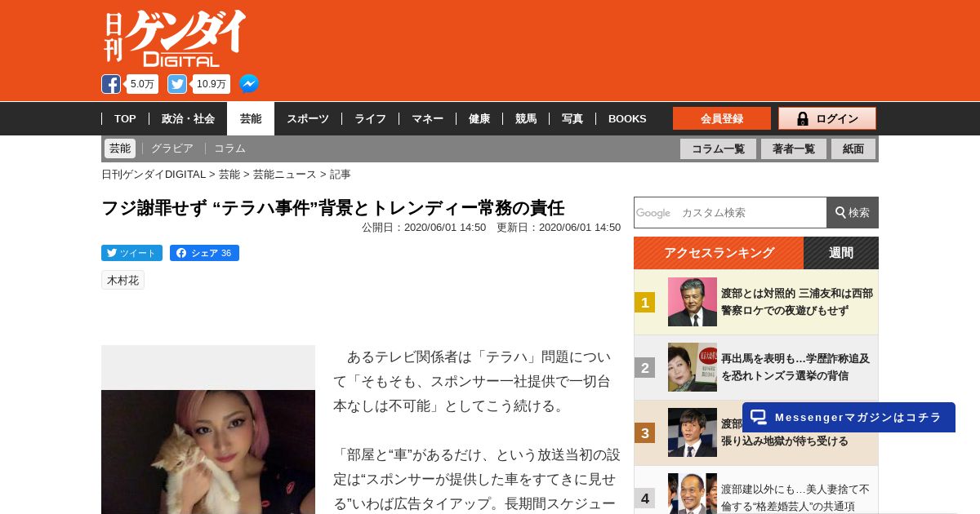Go to the TOP menu item
This screenshot has width=980, height=514.
pyautogui.click(x=125, y=119)
